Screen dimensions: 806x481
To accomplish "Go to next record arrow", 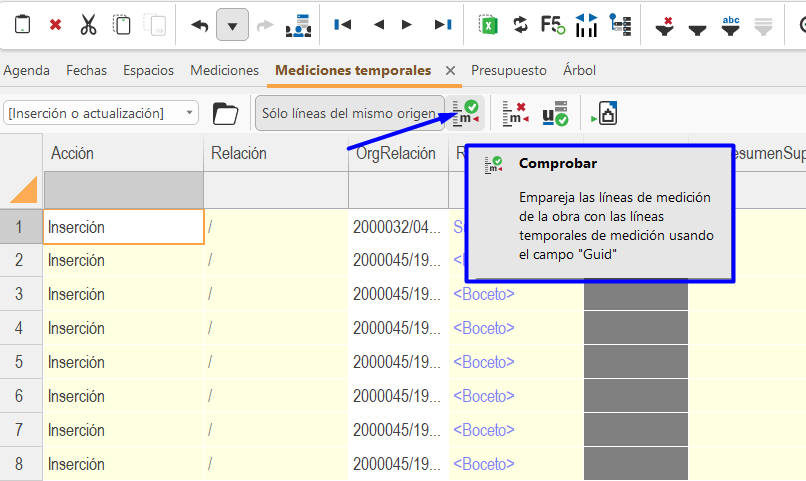I will [x=407, y=24].
